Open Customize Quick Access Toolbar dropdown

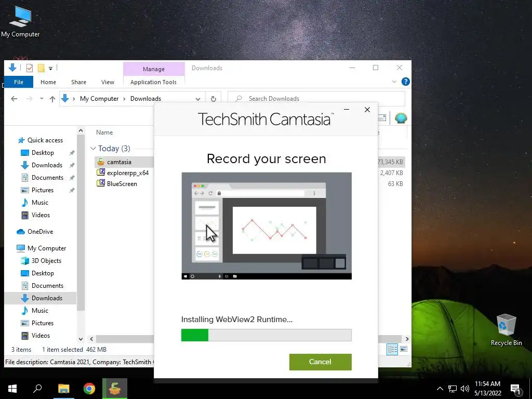pyautogui.click(x=50, y=68)
